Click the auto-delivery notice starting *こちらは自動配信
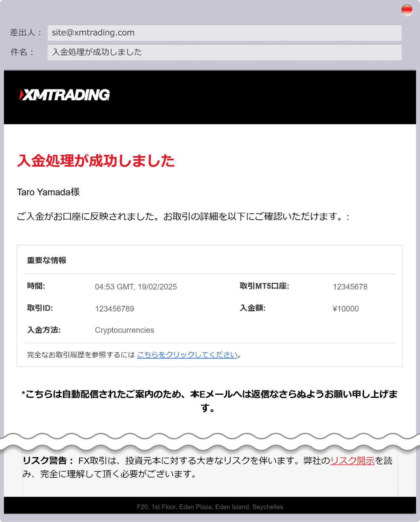Viewport: 420px width, 522px height. click(209, 401)
